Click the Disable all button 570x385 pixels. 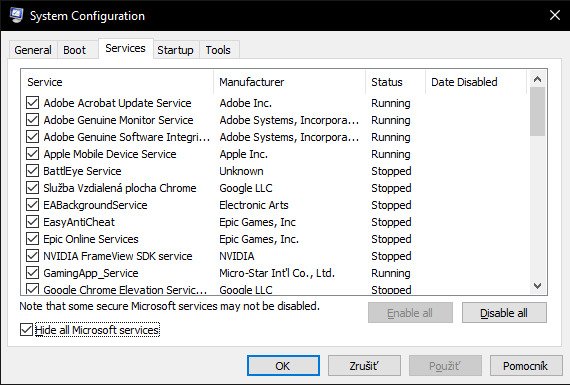504,313
